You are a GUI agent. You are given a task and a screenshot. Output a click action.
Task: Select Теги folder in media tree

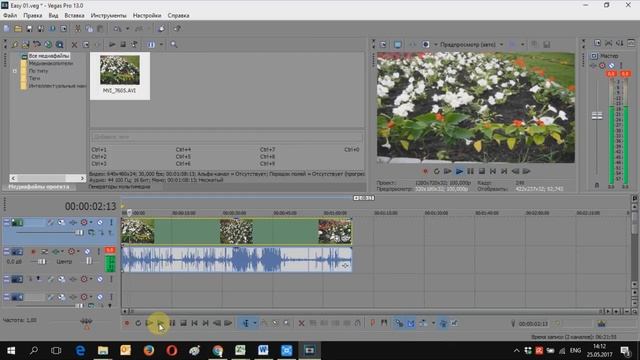(x=34, y=78)
